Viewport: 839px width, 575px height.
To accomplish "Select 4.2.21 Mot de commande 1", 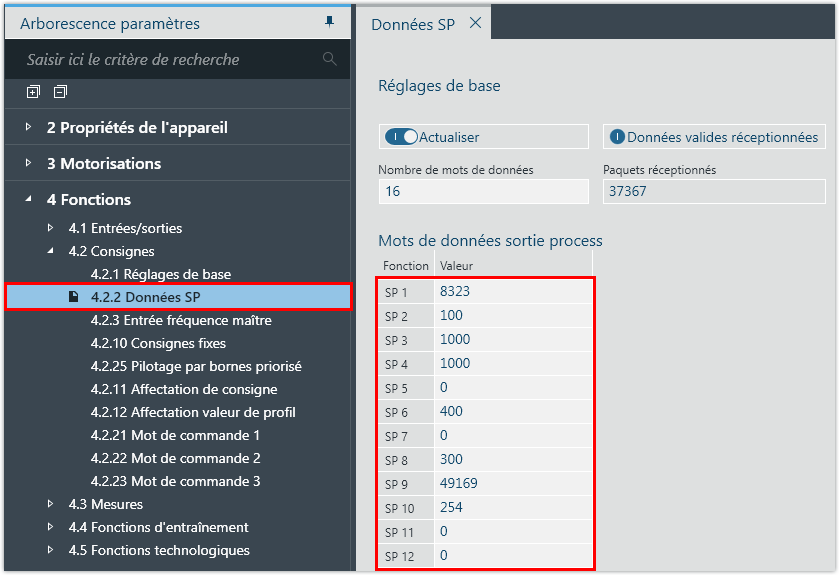I will click(x=175, y=435).
